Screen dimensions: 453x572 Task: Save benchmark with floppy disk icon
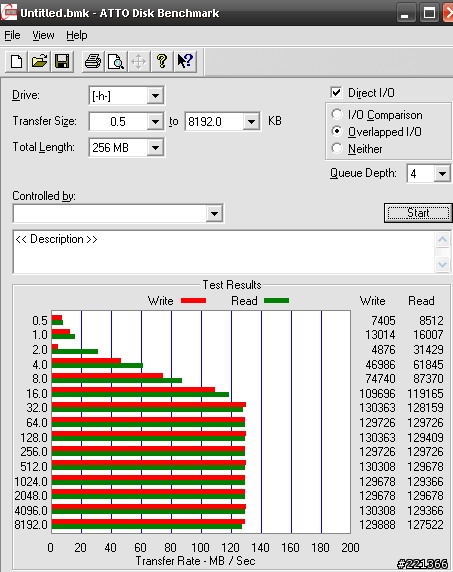pyautogui.click(x=62, y=61)
